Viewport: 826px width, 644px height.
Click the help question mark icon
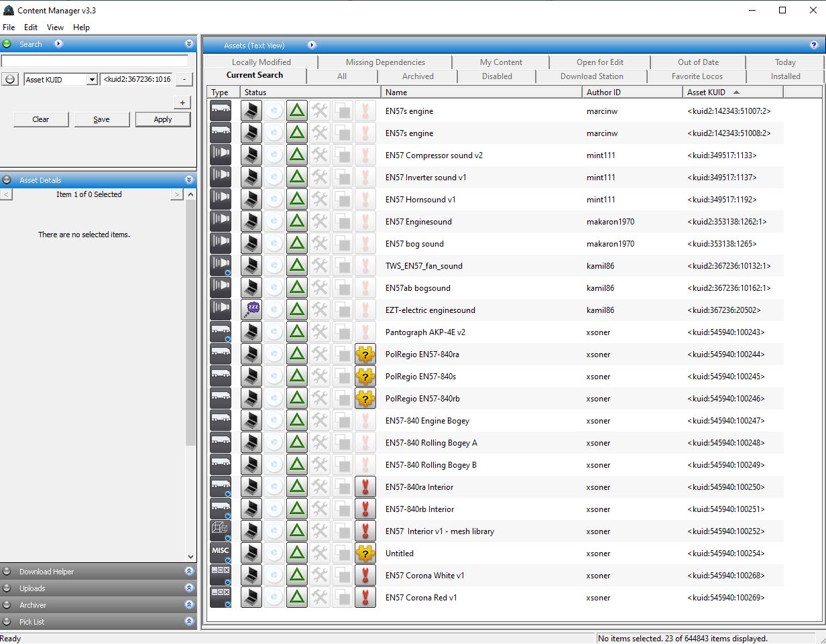814,45
